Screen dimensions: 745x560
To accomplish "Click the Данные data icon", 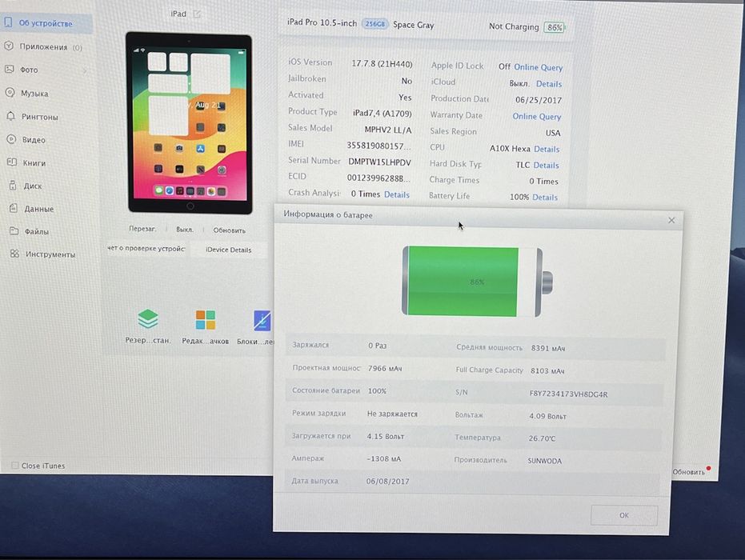I will tap(14, 209).
